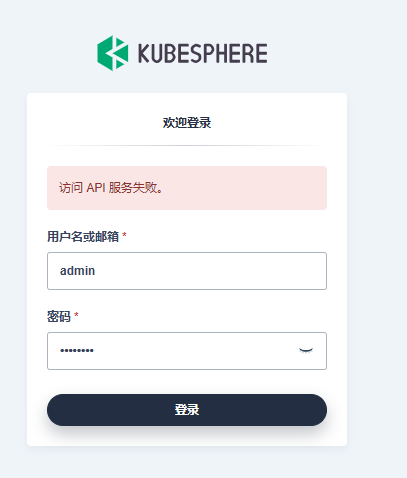Click empty space inside the username field
Screen dimensions: 407x478
(x=210, y=271)
